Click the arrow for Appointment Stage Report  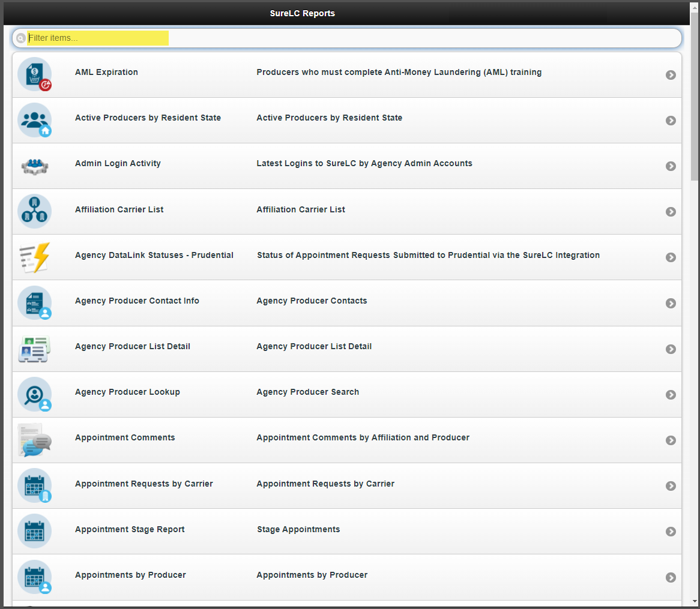[671, 532]
